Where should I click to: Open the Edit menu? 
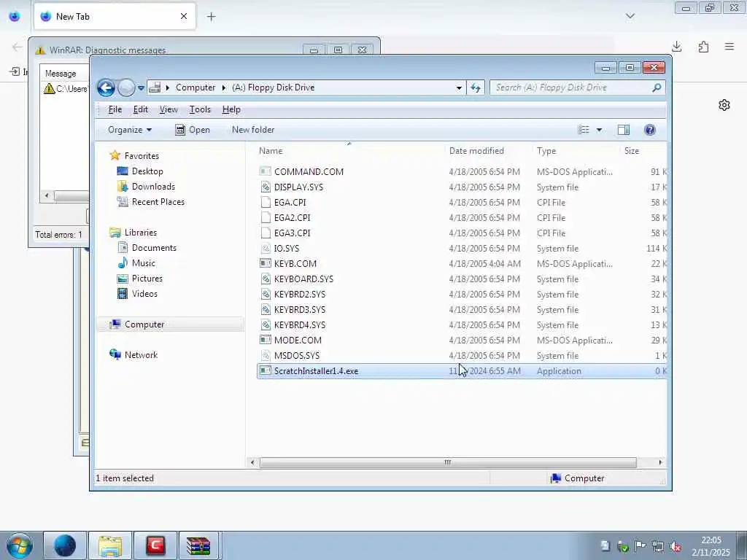(x=140, y=109)
